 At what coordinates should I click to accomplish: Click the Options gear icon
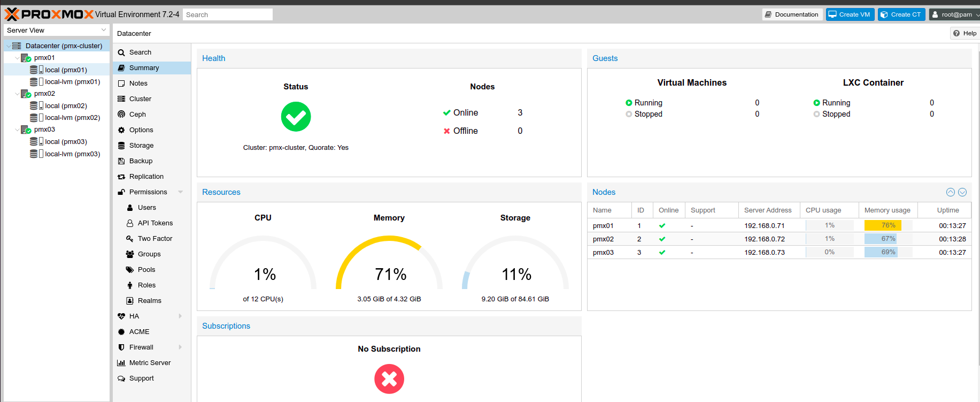point(121,130)
